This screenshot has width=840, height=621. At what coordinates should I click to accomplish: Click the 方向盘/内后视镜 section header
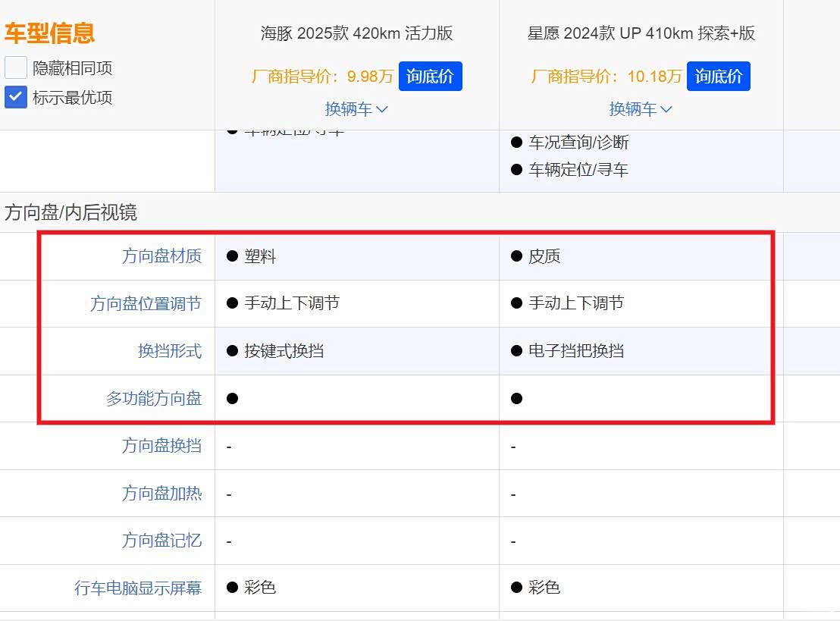71,212
